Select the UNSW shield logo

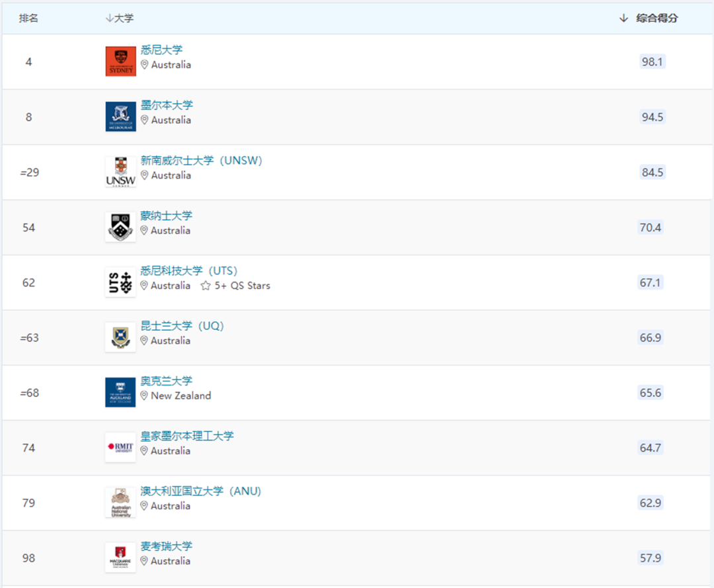pos(120,171)
